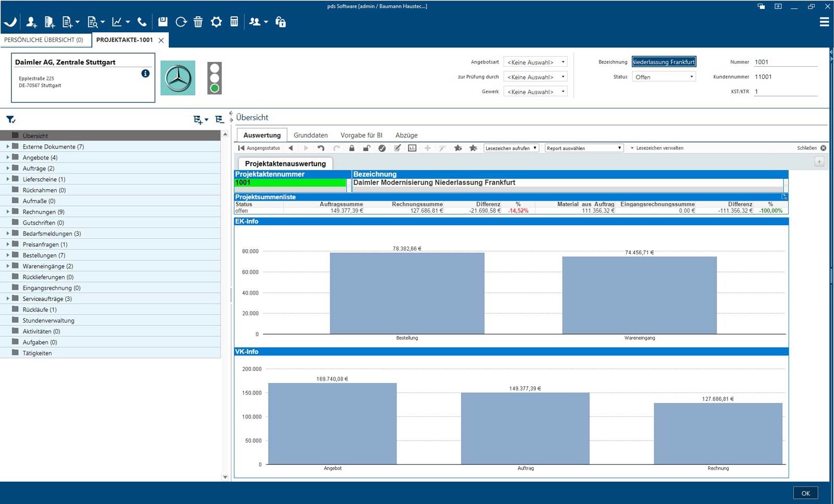
Task: Click the closed padlock icon in report toolbar
Action: click(x=352, y=148)
